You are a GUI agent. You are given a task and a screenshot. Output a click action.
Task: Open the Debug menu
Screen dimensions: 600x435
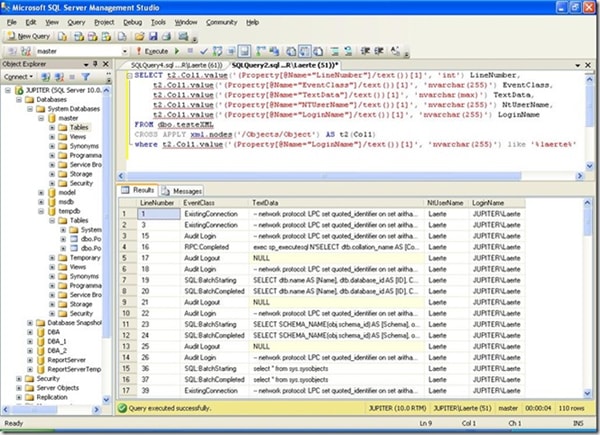point(132,22)
